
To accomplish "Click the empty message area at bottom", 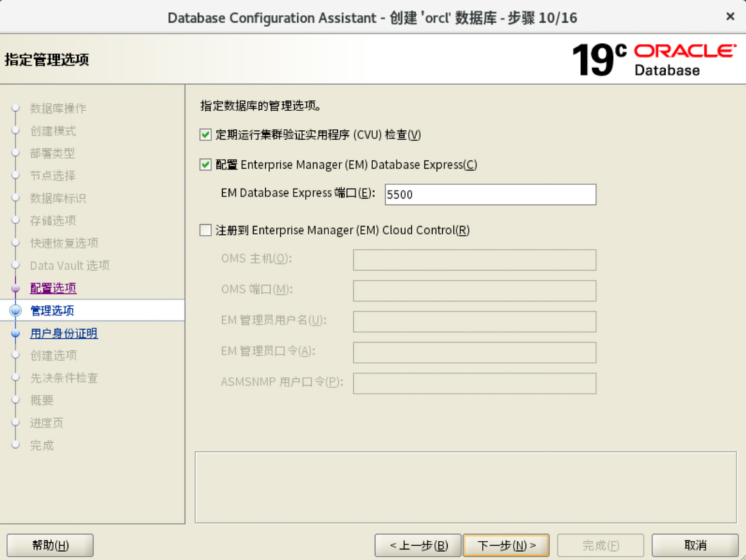I will [465, 487].
